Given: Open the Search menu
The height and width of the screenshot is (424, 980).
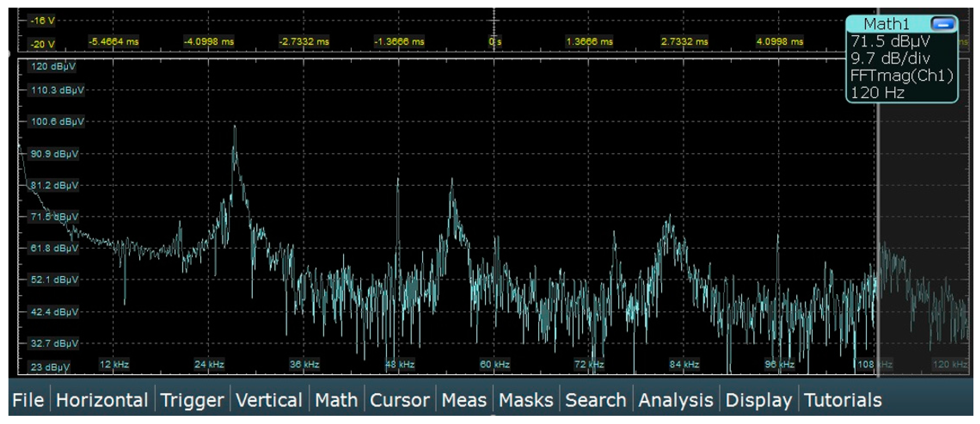Looking at the screenshot, I should (x=595, y=400).
